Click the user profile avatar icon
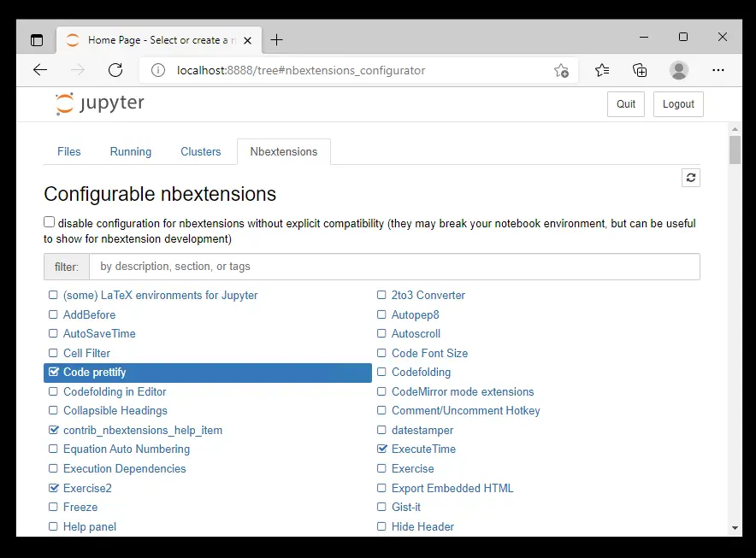Viewport: 756px width, 558px height. (678, 70)
